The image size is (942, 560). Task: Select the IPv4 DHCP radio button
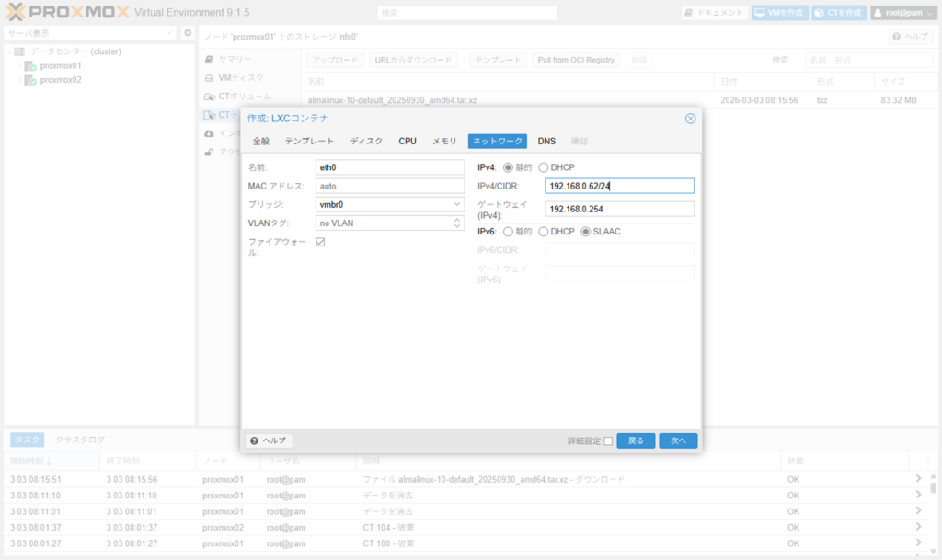click(543, 167)
